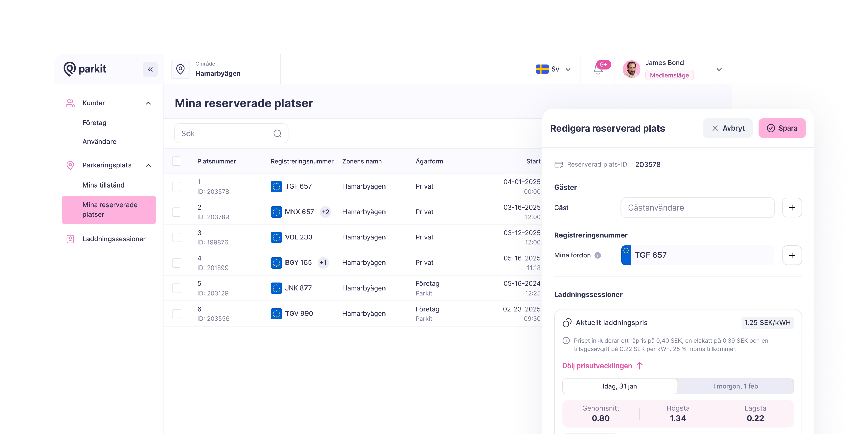Select checkbox for row TGF 657

[177, 186]
